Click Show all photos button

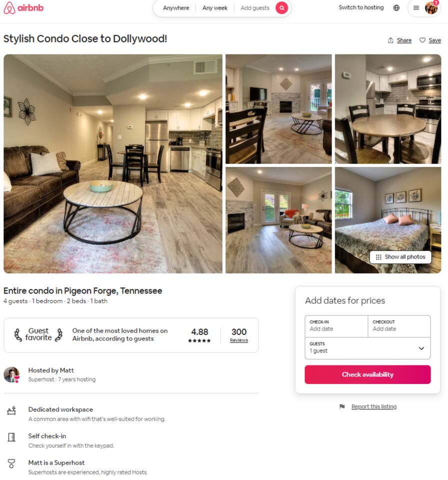(401, 257)
